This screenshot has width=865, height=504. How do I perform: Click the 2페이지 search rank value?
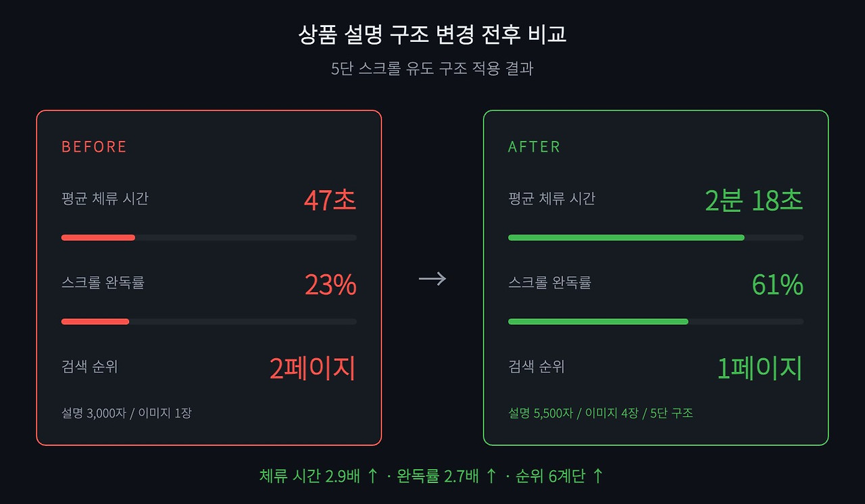312,368
